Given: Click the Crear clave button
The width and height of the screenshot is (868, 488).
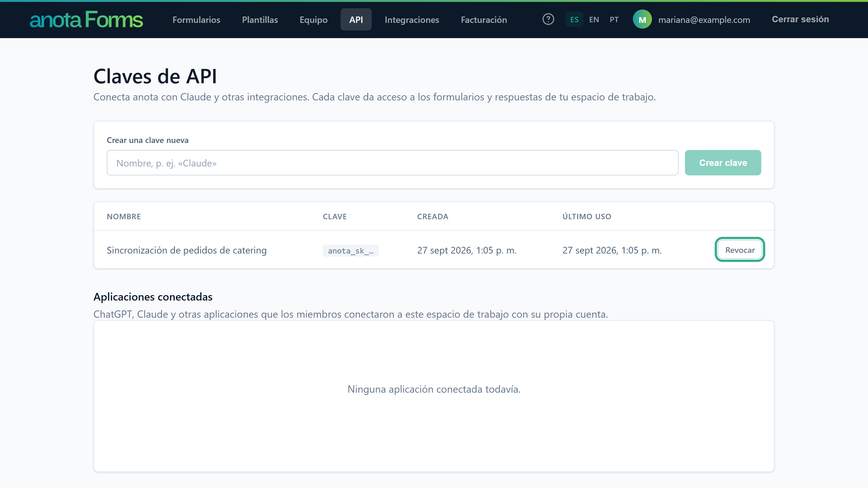Looking at the screenshot, I should point(723,163).
